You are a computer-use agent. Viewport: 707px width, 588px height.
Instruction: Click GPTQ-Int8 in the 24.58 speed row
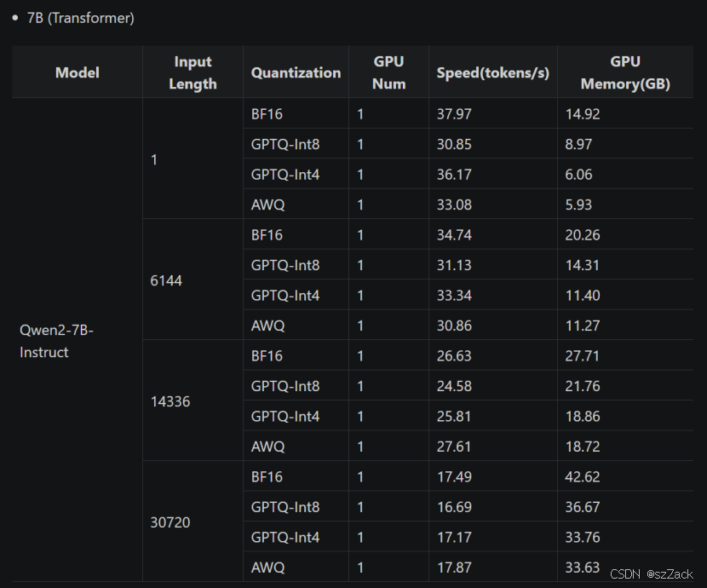click(x=285, y=385)
